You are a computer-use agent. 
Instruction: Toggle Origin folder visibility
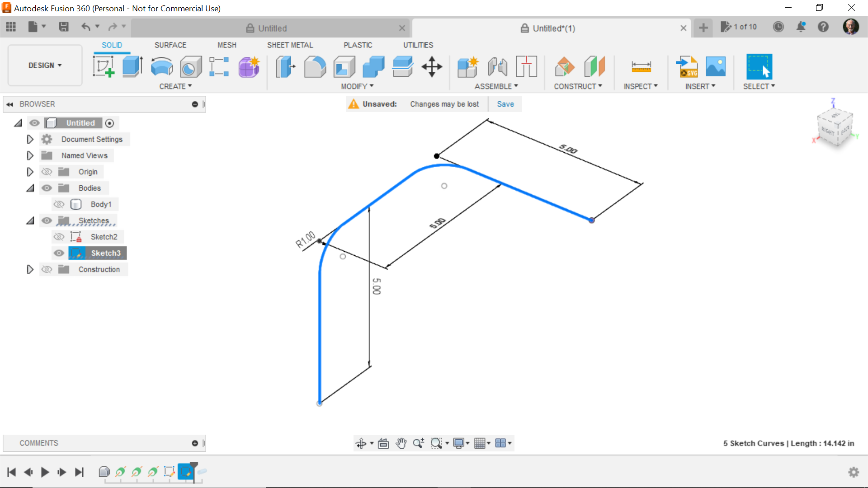(x=47, y=172)
